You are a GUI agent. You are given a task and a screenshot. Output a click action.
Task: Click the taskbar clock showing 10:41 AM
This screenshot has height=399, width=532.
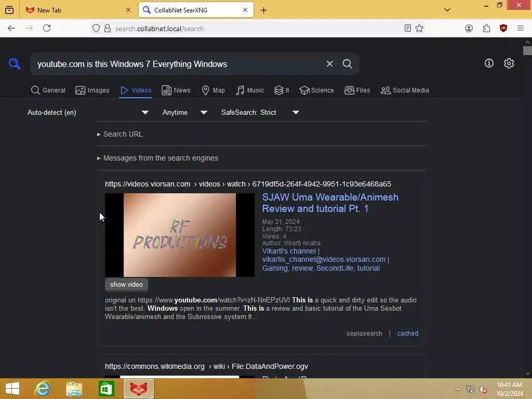[x=509, y=389]
